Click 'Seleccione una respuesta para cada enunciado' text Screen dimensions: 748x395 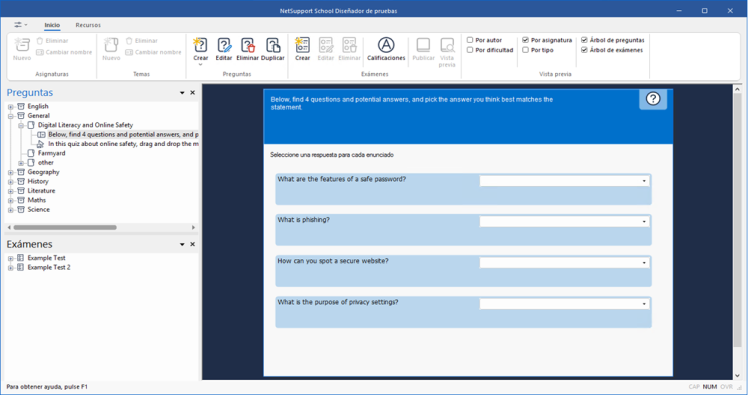[x=332, y=155]
